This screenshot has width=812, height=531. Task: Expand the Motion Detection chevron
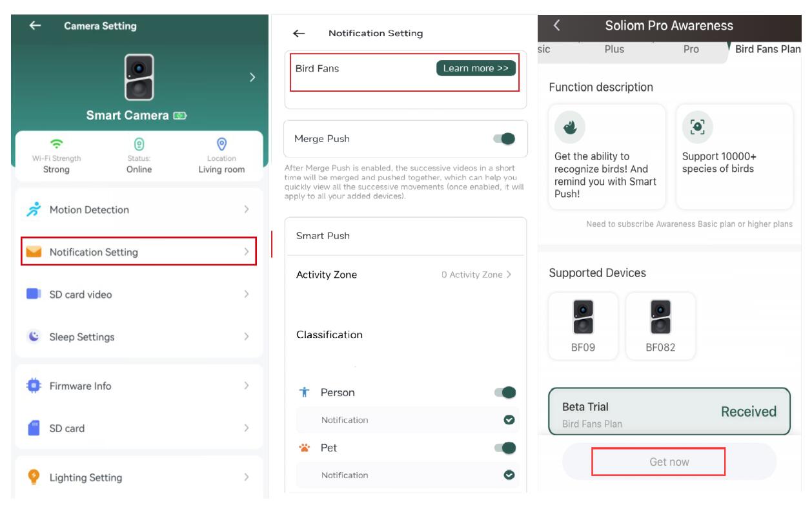point(247,210)
